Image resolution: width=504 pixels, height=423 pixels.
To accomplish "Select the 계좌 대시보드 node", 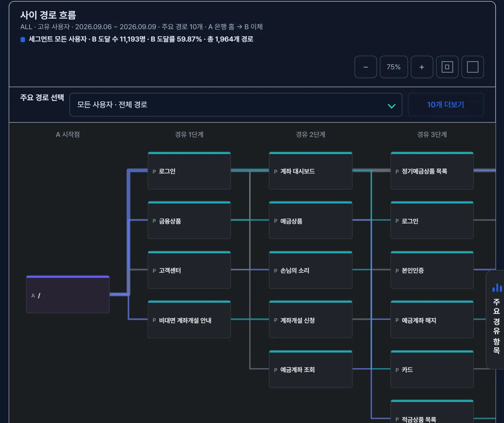I will [311, 171].
